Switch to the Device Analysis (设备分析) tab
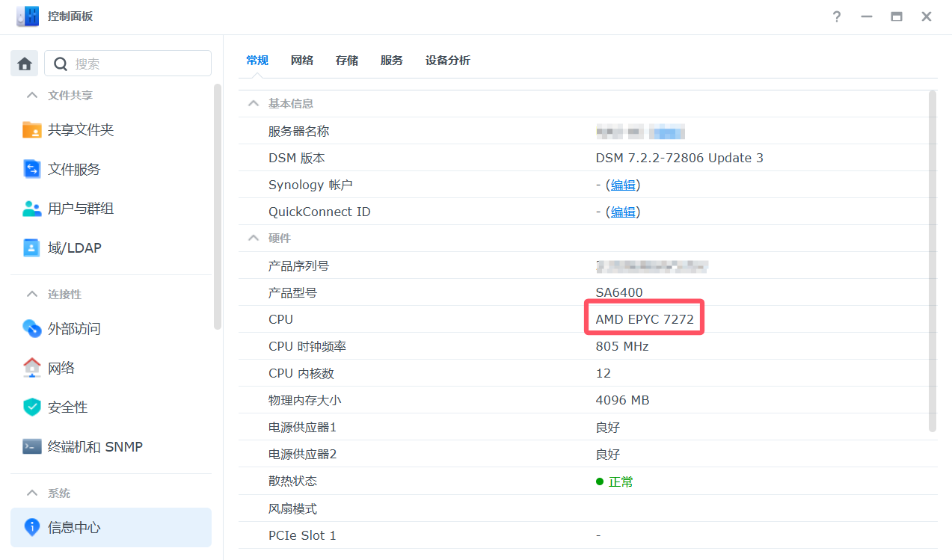The width and height of the screenshot is (952, 560). click(447, 61)
